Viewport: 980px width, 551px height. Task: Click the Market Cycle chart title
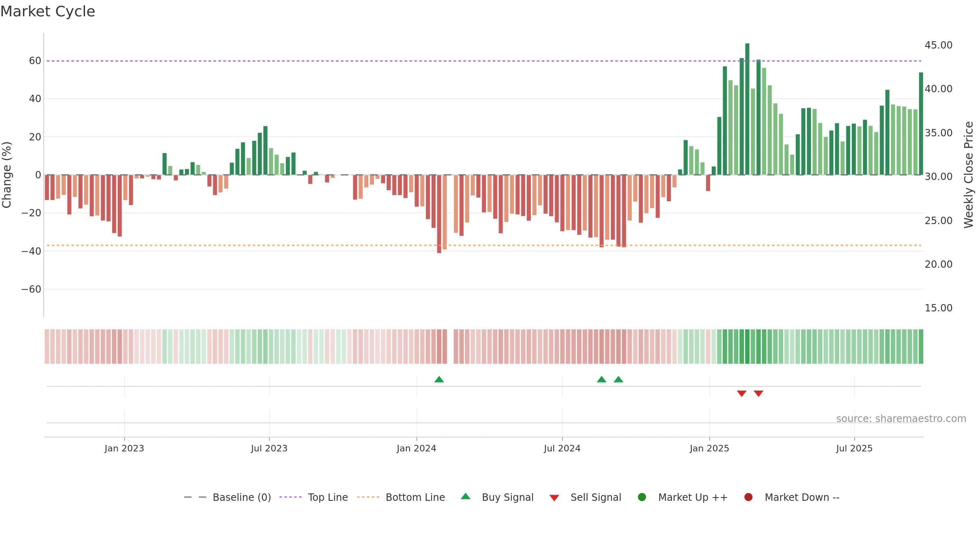pyautogui.click(x=48, y=11)
